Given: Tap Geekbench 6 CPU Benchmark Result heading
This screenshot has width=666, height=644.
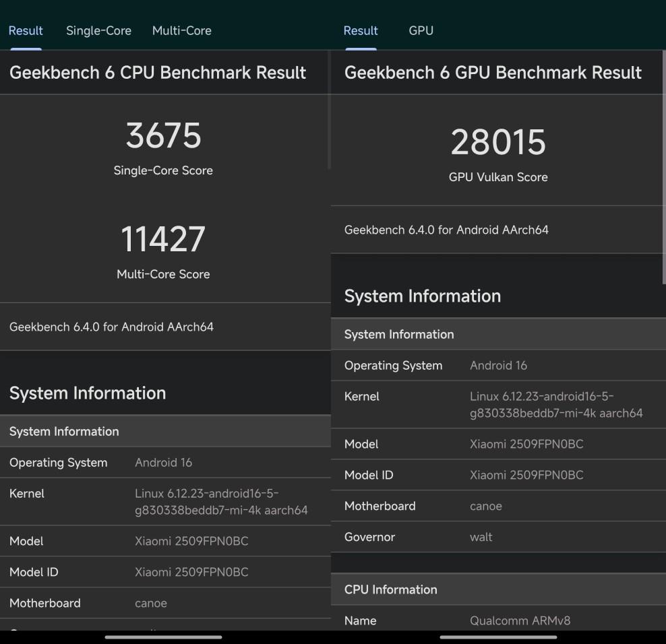Looking at the screenshot, I should tap(158, 73).
